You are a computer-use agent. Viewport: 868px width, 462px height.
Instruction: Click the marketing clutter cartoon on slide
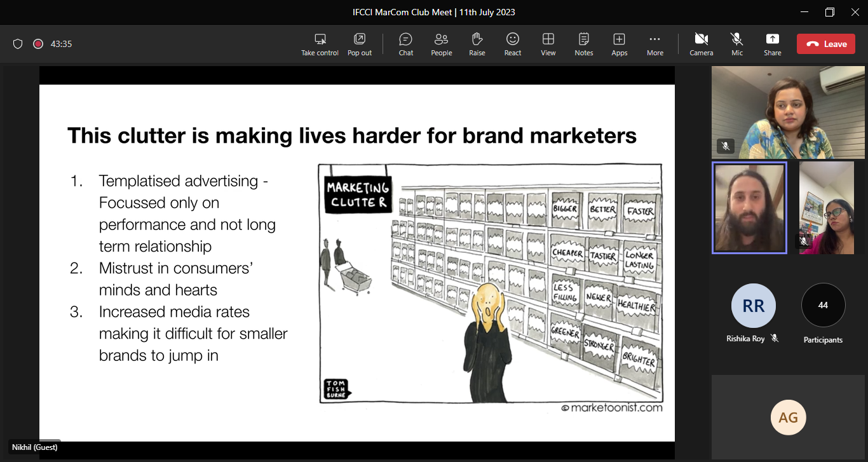point(490,283)
